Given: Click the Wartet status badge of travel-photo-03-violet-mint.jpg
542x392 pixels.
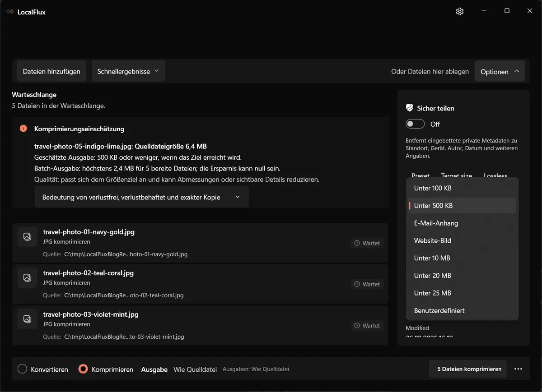Looking at the screenshot, I should (367, 326).
